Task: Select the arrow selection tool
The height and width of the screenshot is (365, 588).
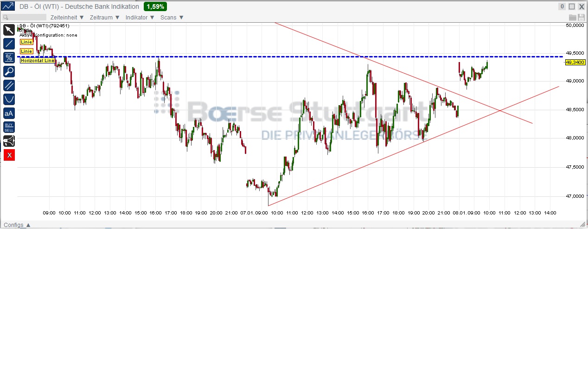Action: coord(8,30)
